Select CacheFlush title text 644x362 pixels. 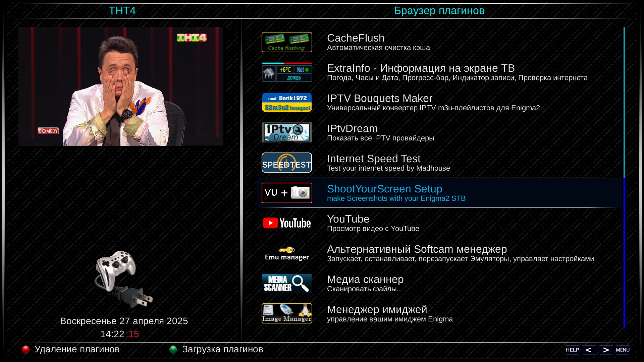click(x=356, y=38)
